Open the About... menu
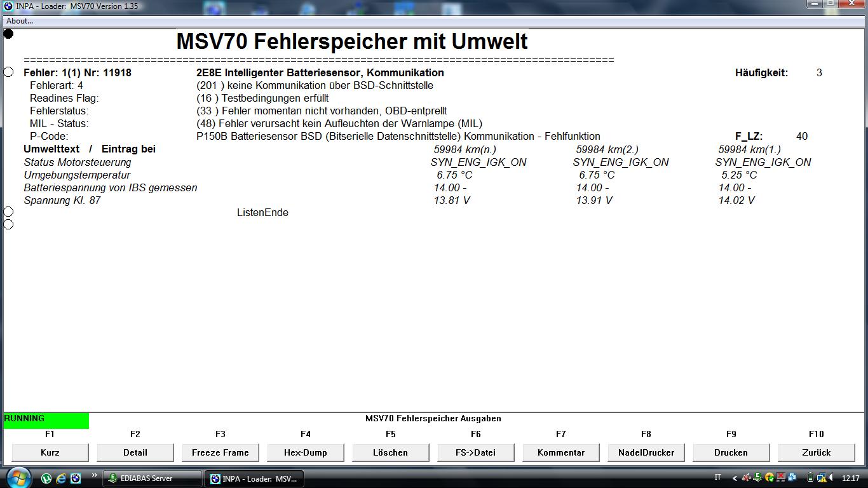Viewport: 868px width, 488px height. 20,21
